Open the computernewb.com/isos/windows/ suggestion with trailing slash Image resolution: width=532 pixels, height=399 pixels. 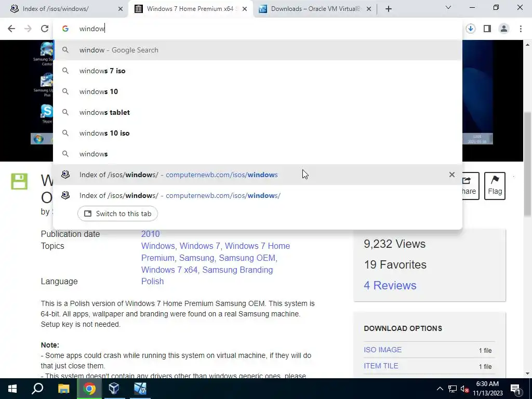(x=258, y=195)
